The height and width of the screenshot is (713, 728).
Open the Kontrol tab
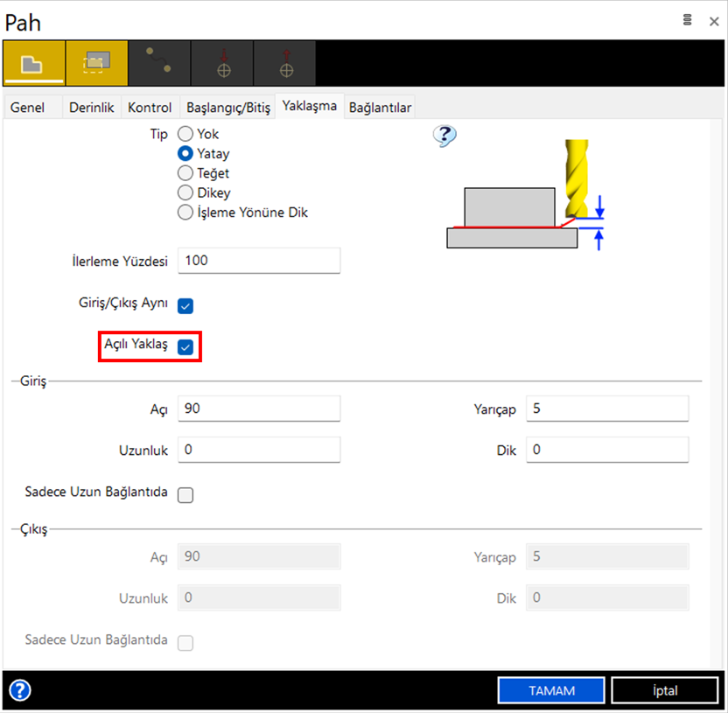tap(150, 108)
